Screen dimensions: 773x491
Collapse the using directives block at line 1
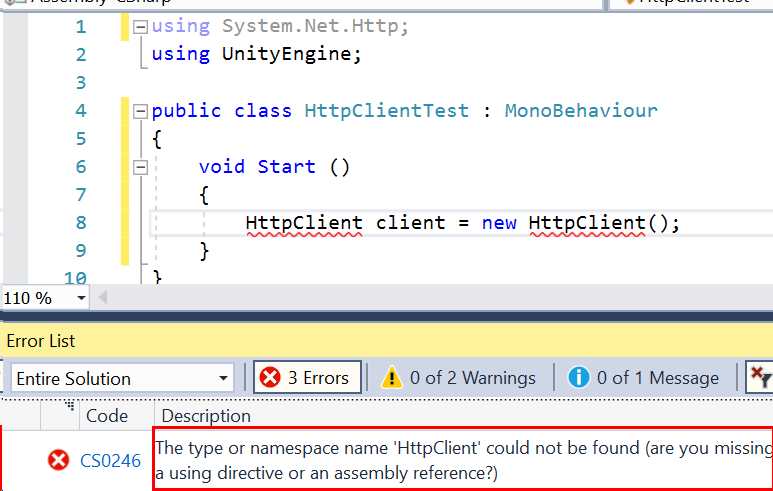coord(141,27)
